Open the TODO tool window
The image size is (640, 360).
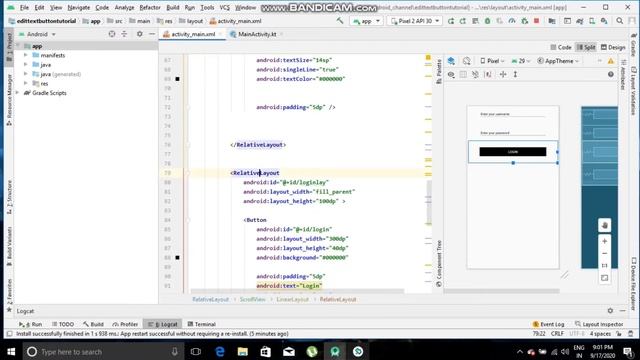[x=63, y=324]
